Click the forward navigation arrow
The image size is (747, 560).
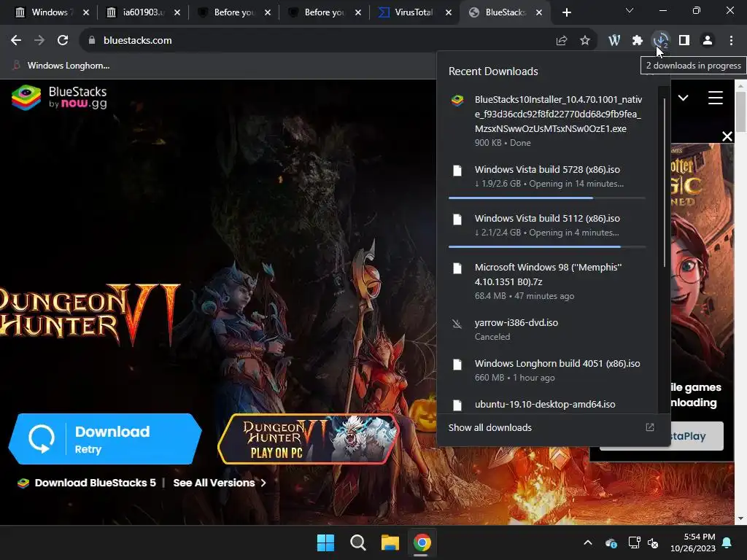click(39, 41)
